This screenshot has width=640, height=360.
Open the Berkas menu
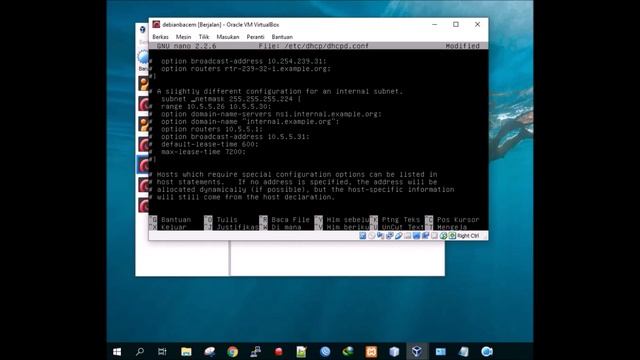coord(160,37)
